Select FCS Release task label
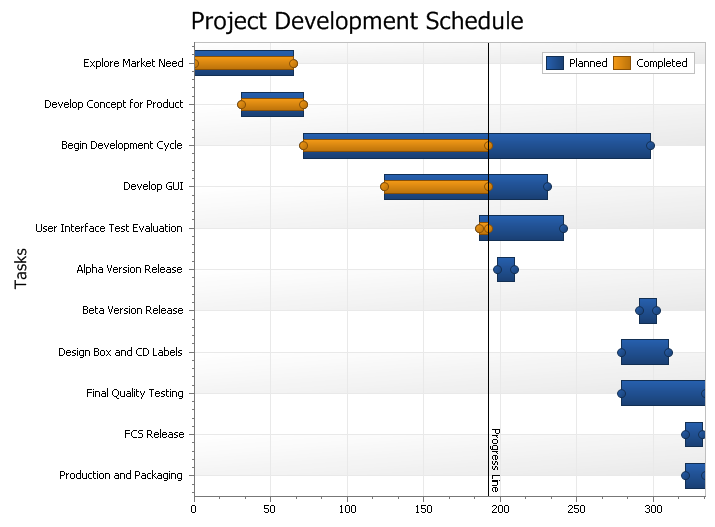 click(x=154, y=434)
